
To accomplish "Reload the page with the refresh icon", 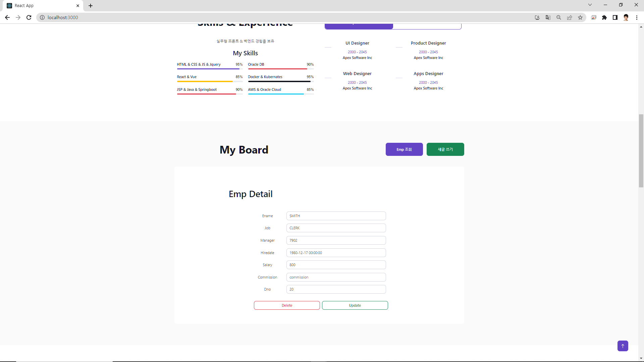I will (29, 17).
